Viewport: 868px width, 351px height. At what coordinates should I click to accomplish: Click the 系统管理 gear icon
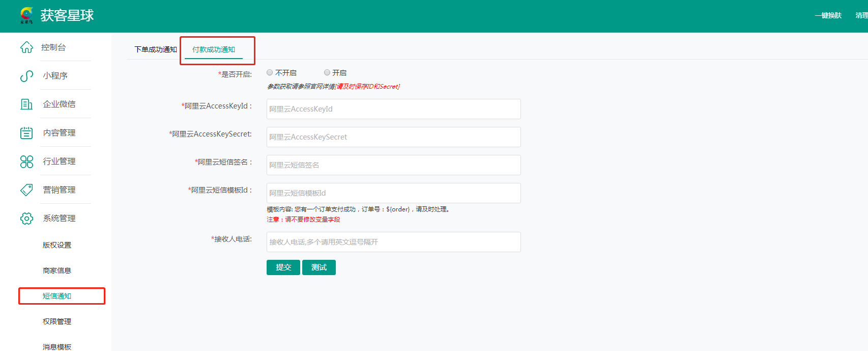(x=26, y=219)
